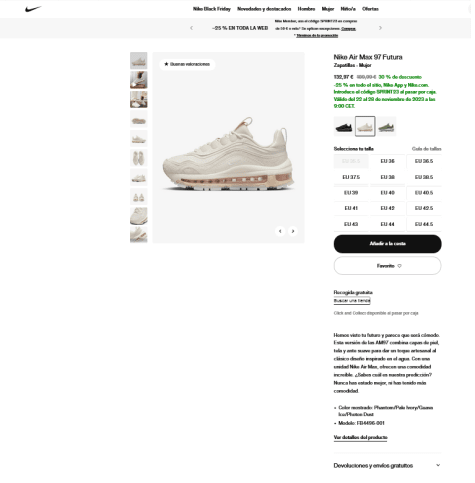475x483 pixels.
Task: Select the black colorway shoe swatch
Action: (x=344, y=126)
